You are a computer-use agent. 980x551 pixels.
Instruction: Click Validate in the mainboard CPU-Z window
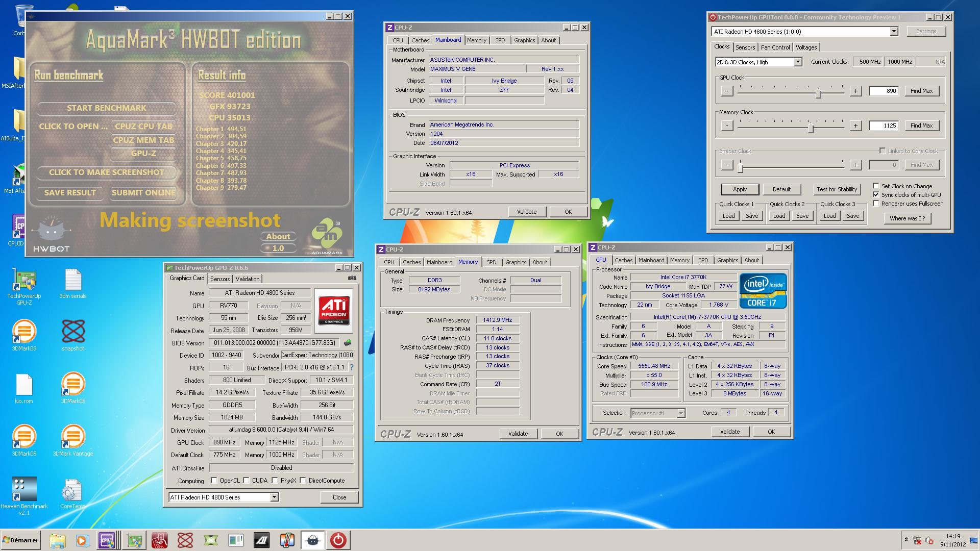point(526,212)
